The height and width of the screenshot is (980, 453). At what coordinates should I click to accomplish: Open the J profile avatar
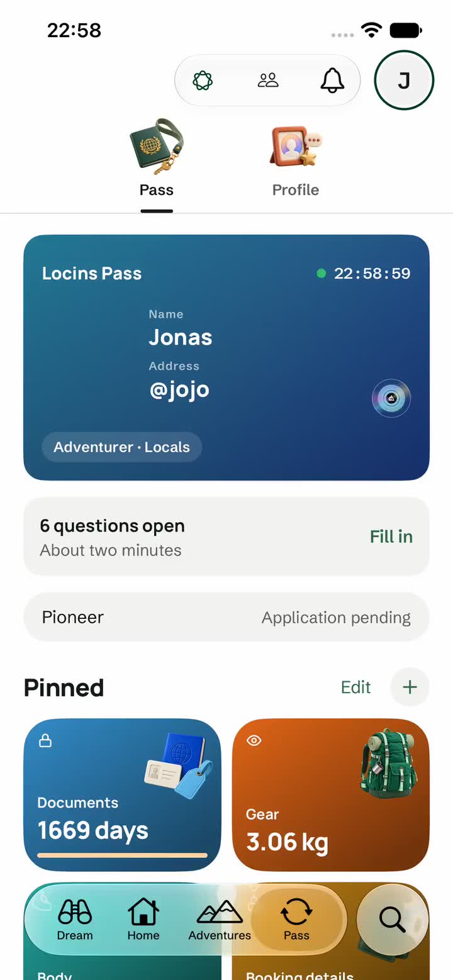tap(404, 81)
